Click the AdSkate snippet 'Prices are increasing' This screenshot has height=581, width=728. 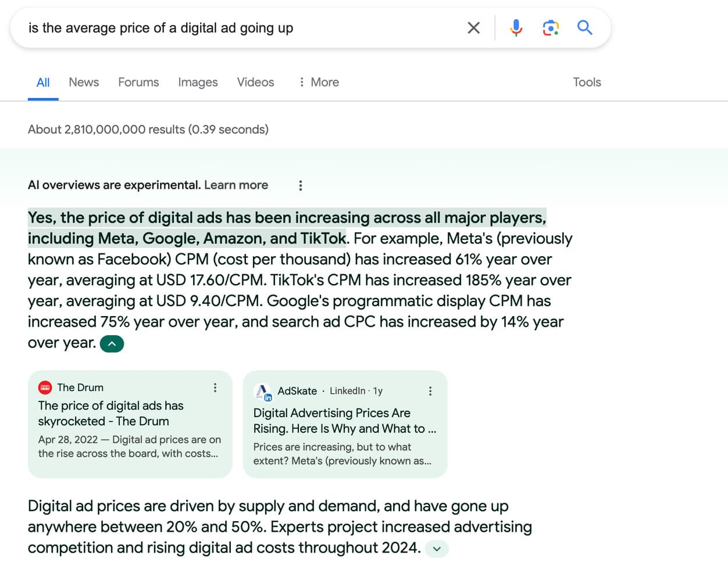[342, 454]
